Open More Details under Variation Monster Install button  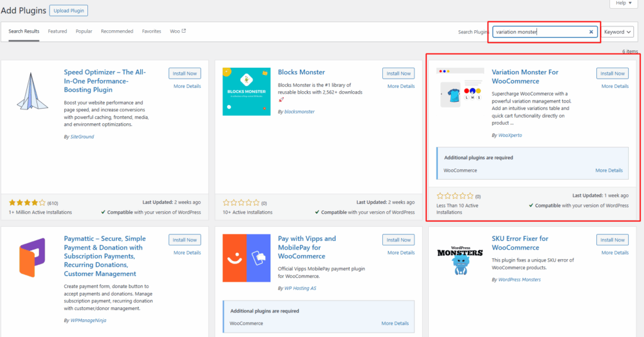615,86
